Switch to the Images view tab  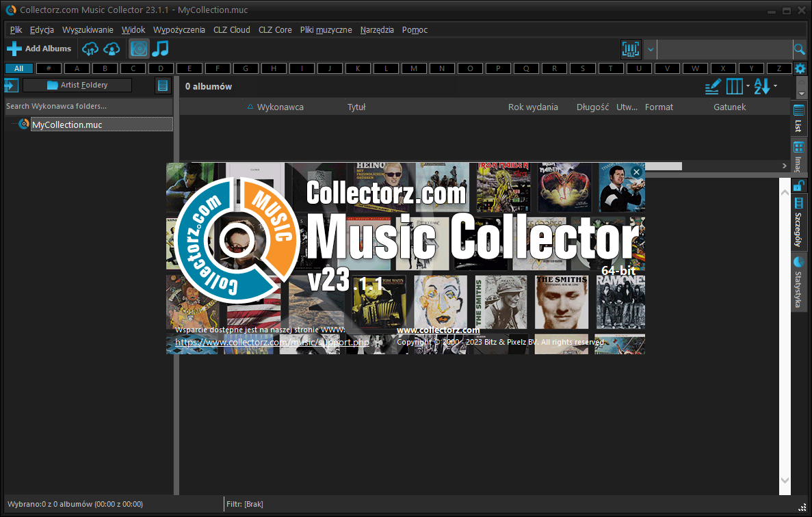pyautogui.click(x=798, y=156)
